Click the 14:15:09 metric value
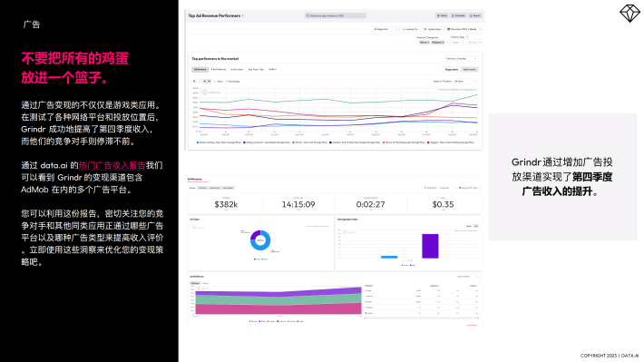Screen dimensions: 644x362 point(298,204)
